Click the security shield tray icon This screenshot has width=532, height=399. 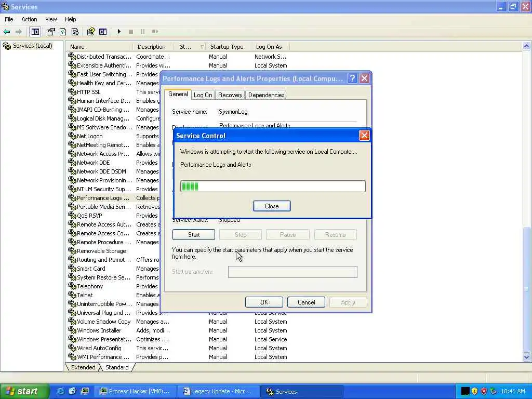tap(475, 391)
